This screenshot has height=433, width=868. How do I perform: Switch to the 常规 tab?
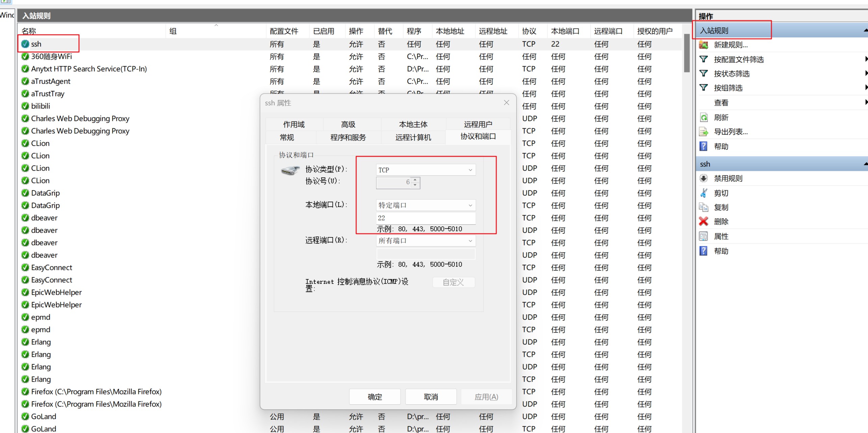pyautogui.click(x=287, y=137)
